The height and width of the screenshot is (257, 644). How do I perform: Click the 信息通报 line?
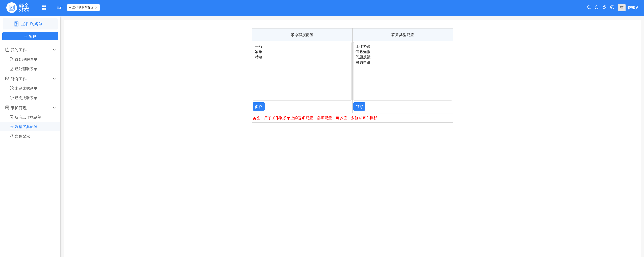[x=363, y=52]
